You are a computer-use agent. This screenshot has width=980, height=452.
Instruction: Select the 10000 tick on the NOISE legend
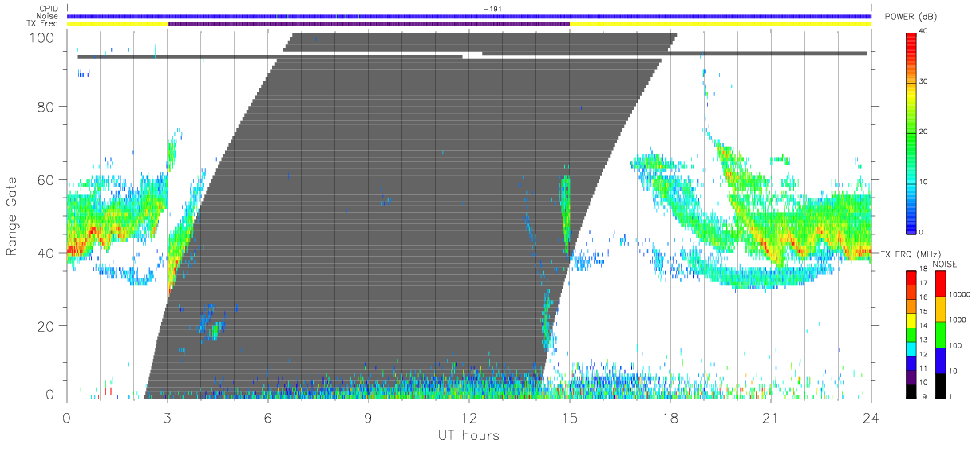(959, 293)
